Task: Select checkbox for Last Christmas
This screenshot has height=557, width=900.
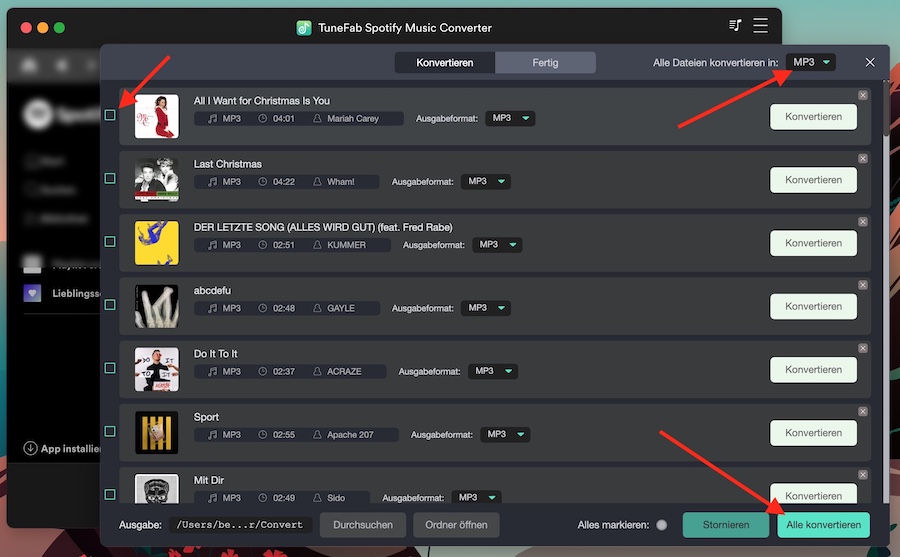Action: point(110,178)
